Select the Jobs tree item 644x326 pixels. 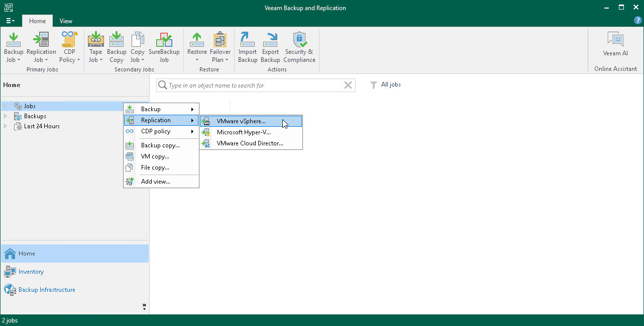coord(30,106)
